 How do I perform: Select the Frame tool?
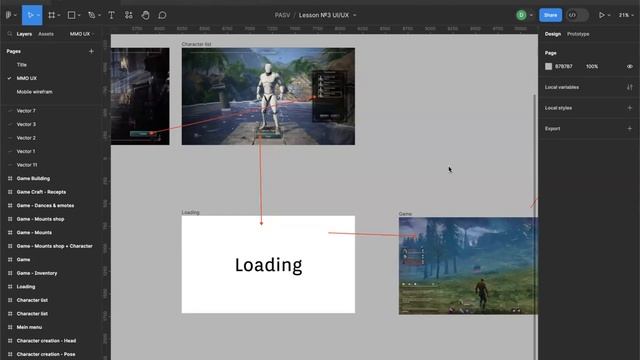point(51,15)
